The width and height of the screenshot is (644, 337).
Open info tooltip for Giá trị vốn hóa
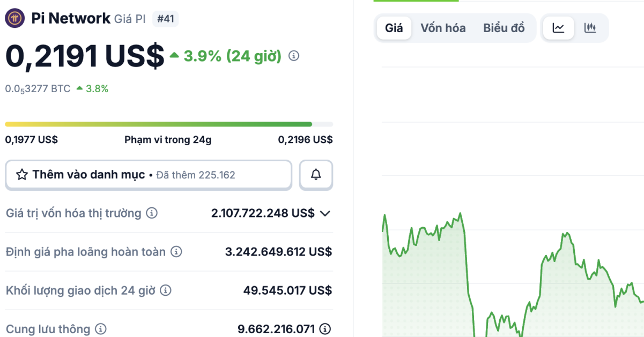[x=152, y=213]
